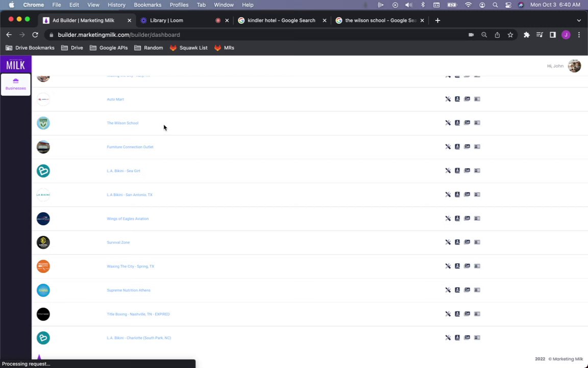Switch to kindler hotel Google Search tab
The width and height of the screenshot is (588, 368).
[281, 20]
